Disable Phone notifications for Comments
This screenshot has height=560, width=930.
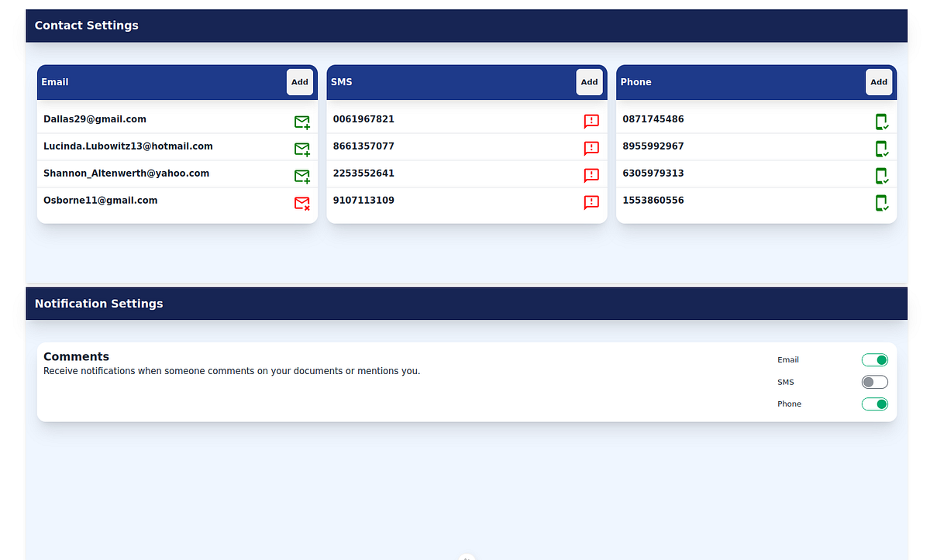click(874, 404)
